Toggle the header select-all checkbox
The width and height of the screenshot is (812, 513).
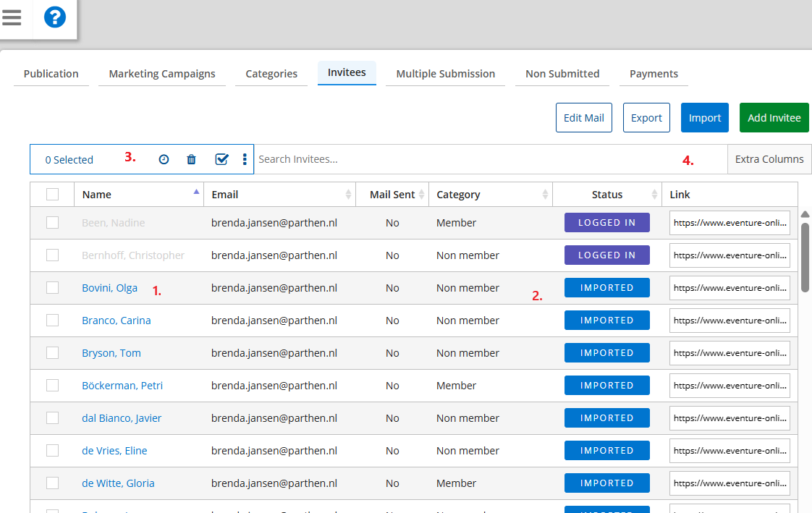pos(52,194)
